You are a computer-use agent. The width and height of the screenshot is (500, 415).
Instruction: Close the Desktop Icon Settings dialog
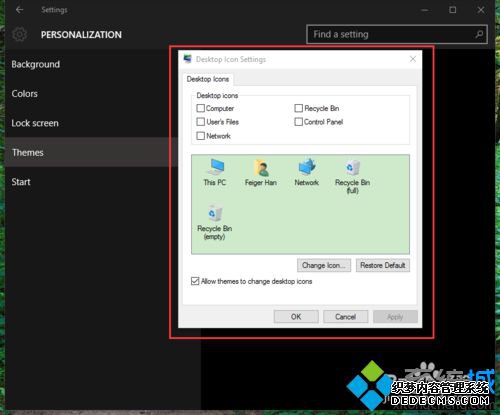[413, 59]
